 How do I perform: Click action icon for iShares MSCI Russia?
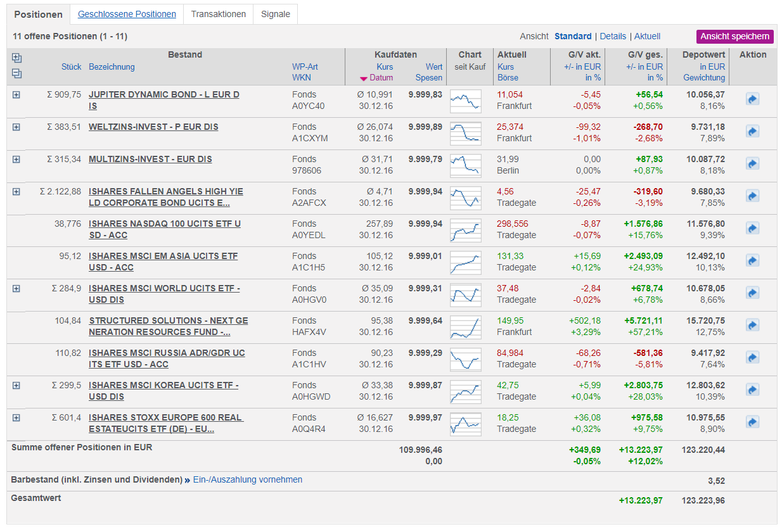[752, 358]
